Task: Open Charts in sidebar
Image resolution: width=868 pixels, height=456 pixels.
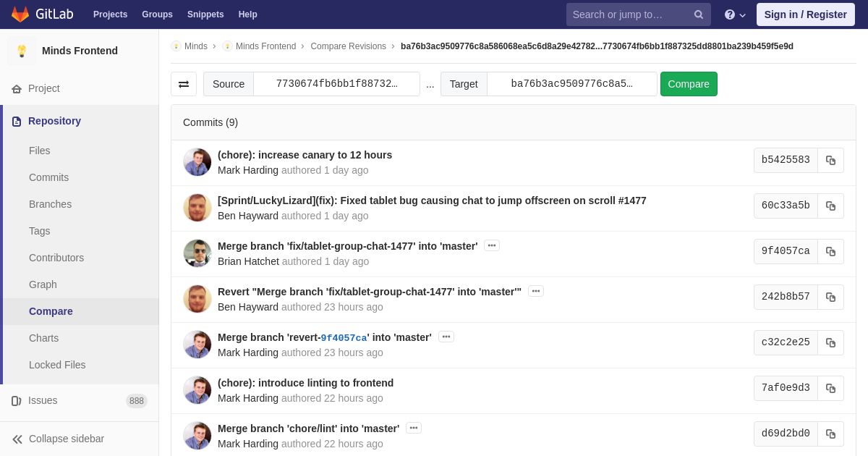Action: pos(43,338)
